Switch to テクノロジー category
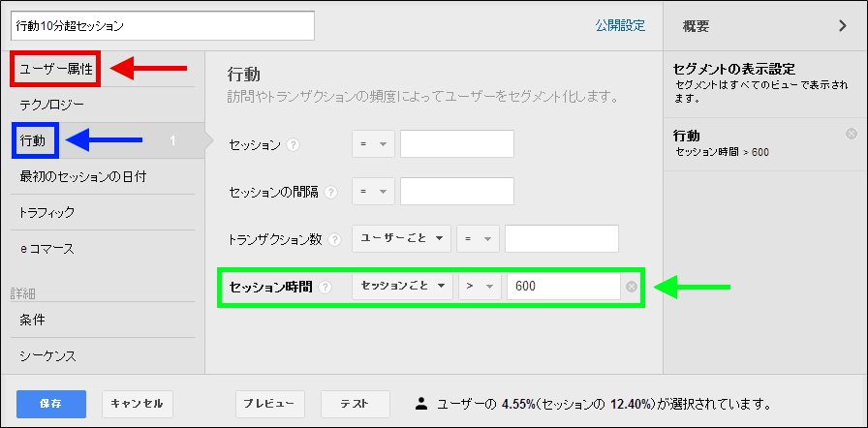The image size is (868, 428). point(52,104)
